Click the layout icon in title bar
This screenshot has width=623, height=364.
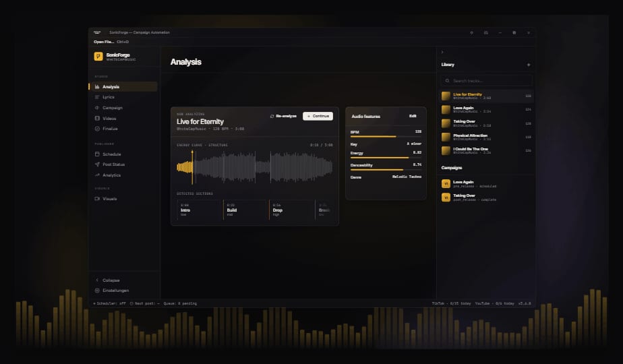[x=486, y=32]
